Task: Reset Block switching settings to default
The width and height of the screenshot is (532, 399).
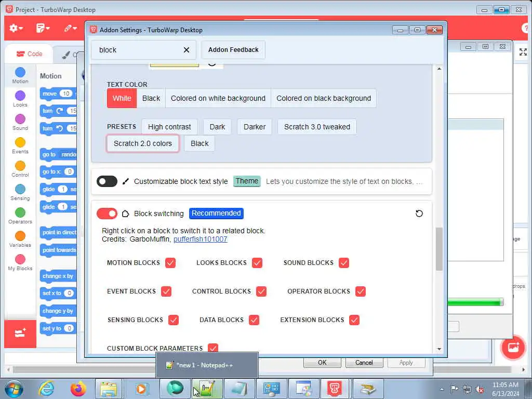Action: pyautogui.click(x=419, y=214)
